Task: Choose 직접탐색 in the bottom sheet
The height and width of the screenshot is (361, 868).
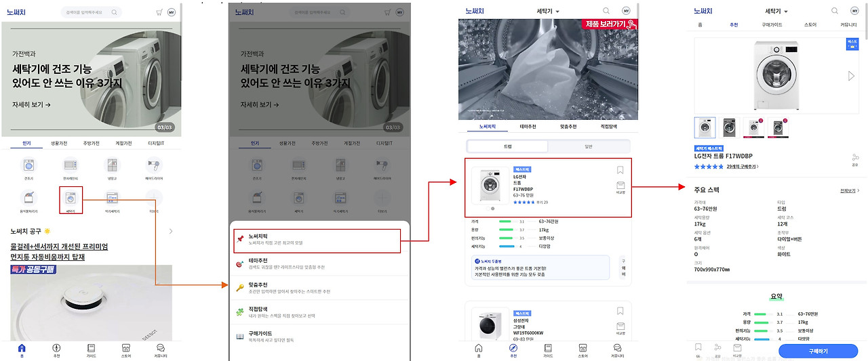Action: tap(319, 312)
